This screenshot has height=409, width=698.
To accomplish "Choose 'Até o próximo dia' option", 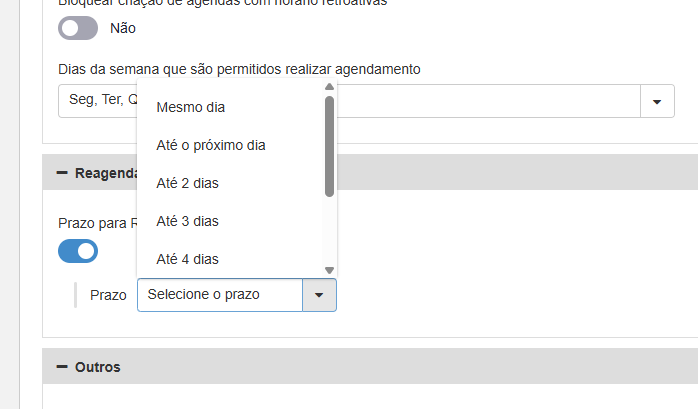I will [x=211, y=145].
